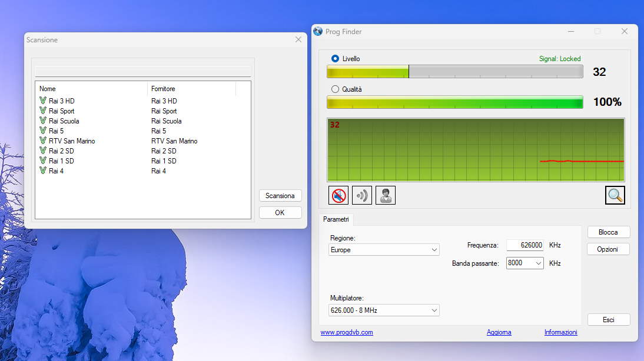Click the Qualità 100% quality bar
This screenshot has height=361, width=644.
[455, 102]
